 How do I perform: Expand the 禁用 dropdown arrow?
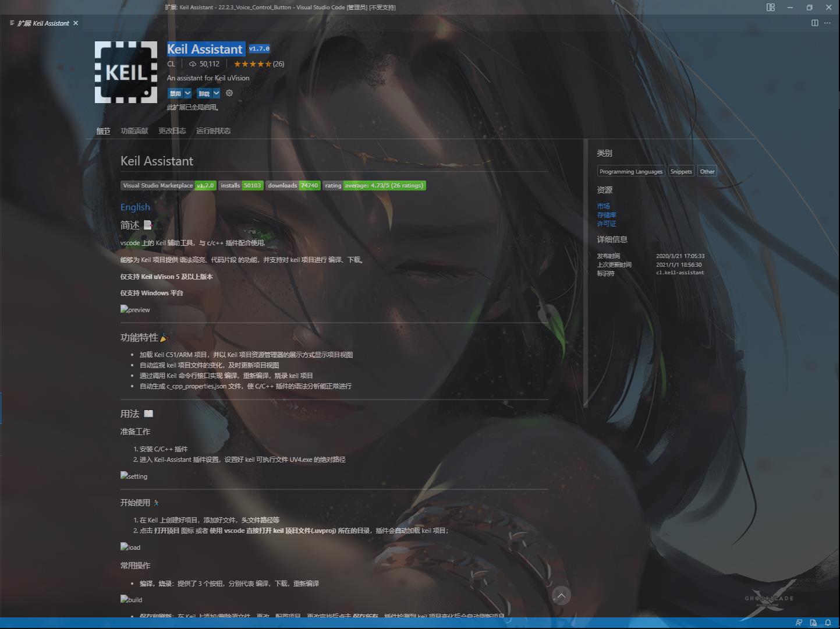(187, 93)
